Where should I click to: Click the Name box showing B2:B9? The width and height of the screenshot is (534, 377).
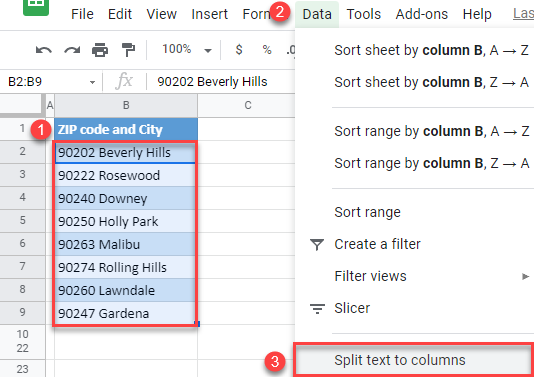[x=51, y=82]
